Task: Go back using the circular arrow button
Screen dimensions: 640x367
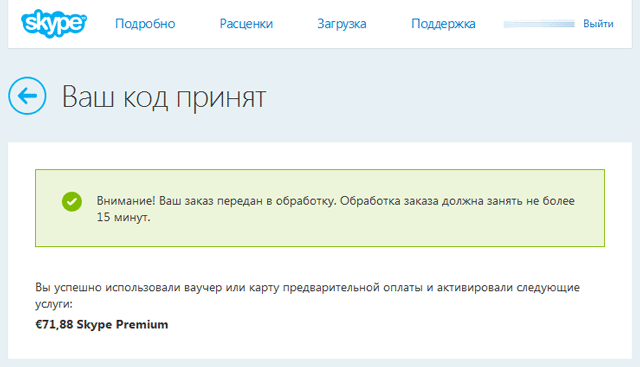Action: (27, 96)
